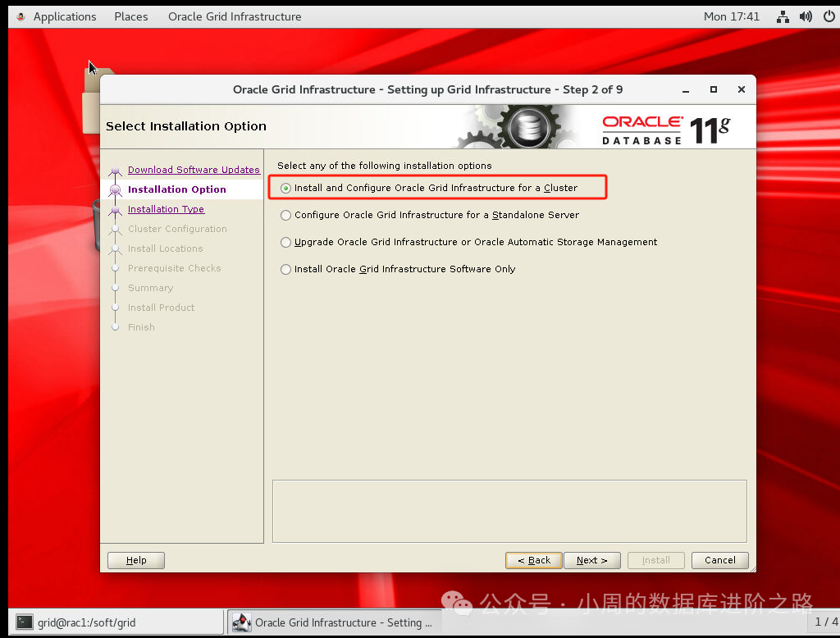The image size is (840, 638).
Task: Minimize the Oracle Grid Infrastructure installer window
Action: pyautogui.click(x=686, y=90)
